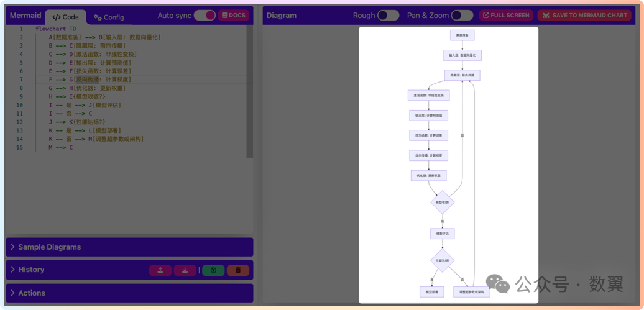This screenshot has height=310, width=644.
Task: Open the DOCS book-icon button
Action: click(x=233, y=16)
